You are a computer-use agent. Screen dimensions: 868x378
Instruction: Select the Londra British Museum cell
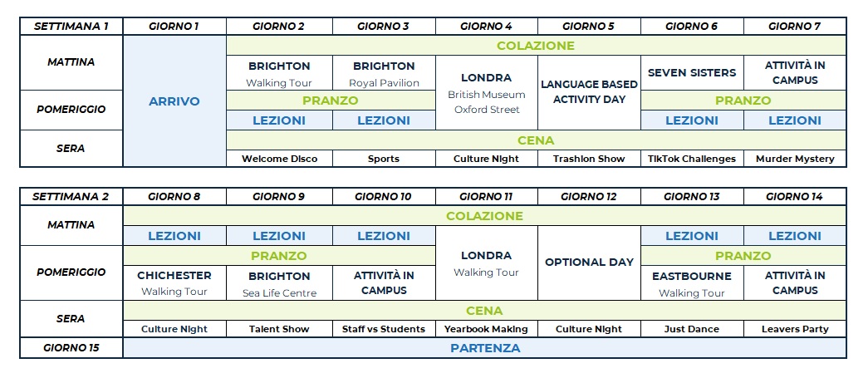(x=486, y=92)
